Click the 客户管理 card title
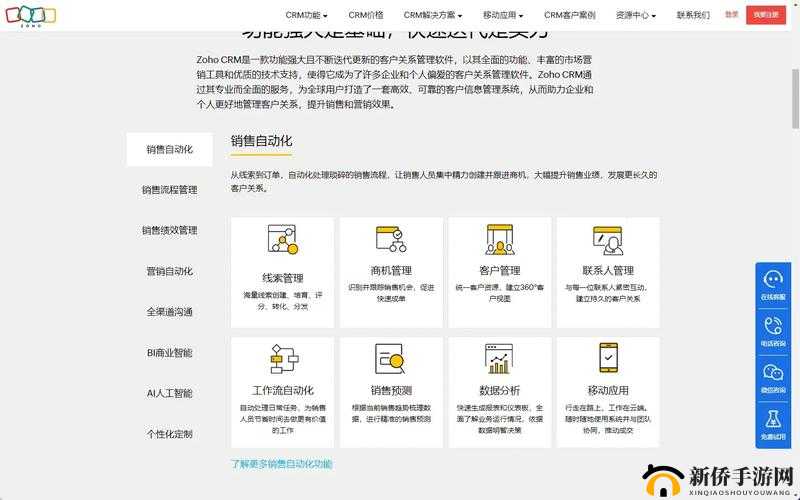 tap(499, 270)
